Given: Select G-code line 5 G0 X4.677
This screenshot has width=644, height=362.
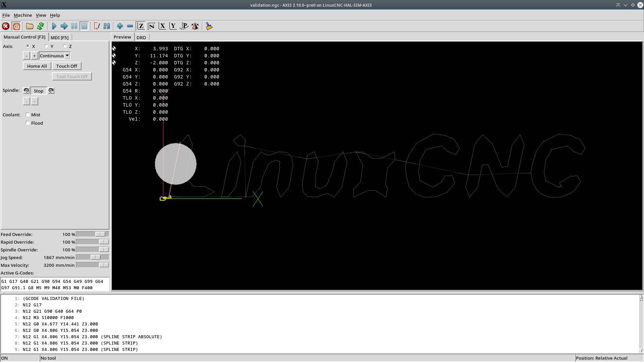Looking at the screenshot, I should [x=60, y=324].
